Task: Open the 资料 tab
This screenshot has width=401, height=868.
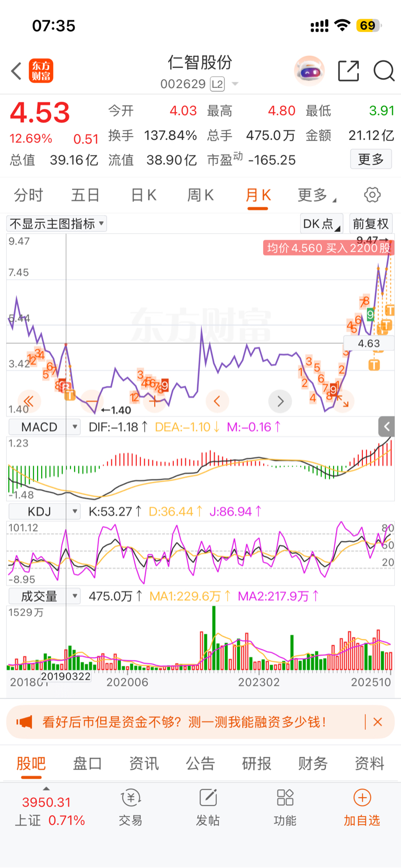Action: (x=369, y=764)
